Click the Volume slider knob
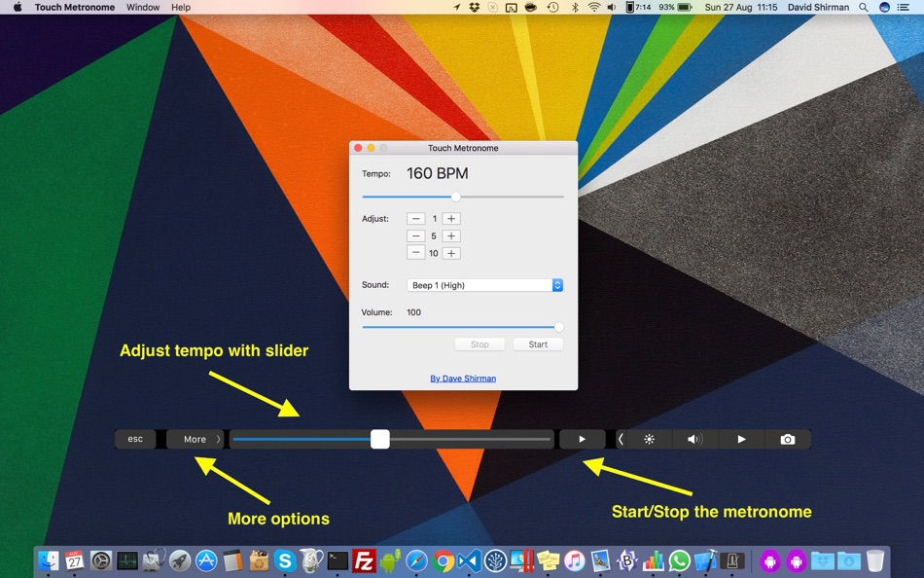This screenshot has width=924, height=578. (558, 327)
